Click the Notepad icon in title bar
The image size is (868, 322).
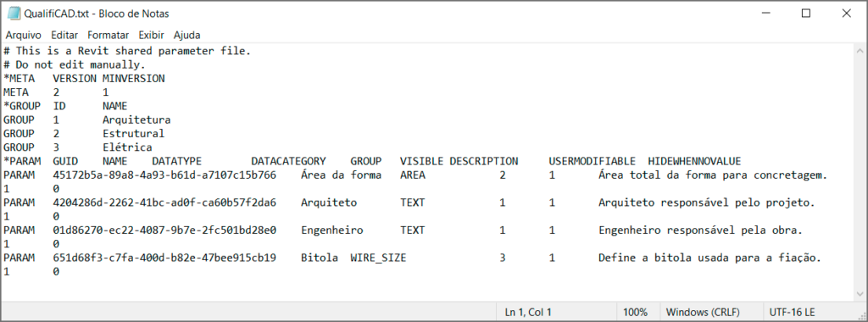pyautogui.click(x=14, y=14)
